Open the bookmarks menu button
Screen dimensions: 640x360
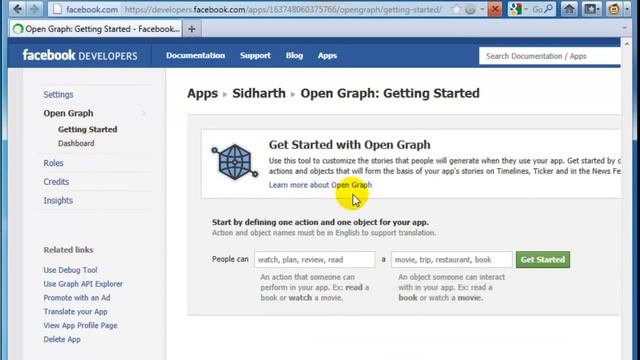pos(591,9)
